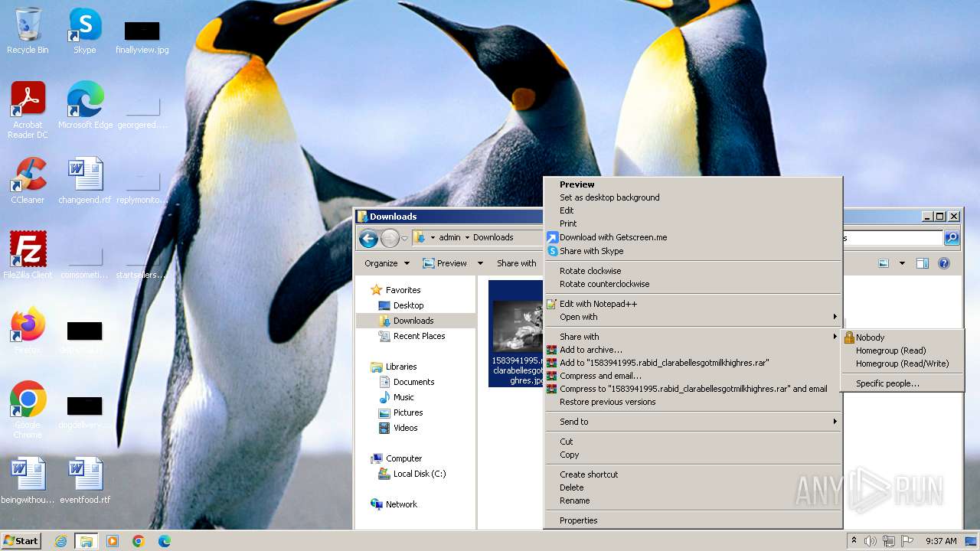Open the File Explorer taskbar icon
The image size is (980, 551).
click(87, 541)
